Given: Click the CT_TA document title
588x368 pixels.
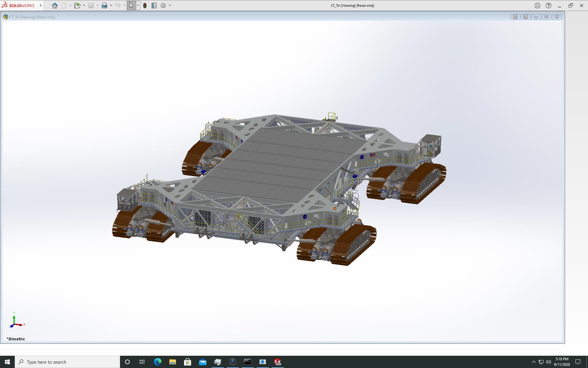Looking at the screenshot, I should coord(32,17).
